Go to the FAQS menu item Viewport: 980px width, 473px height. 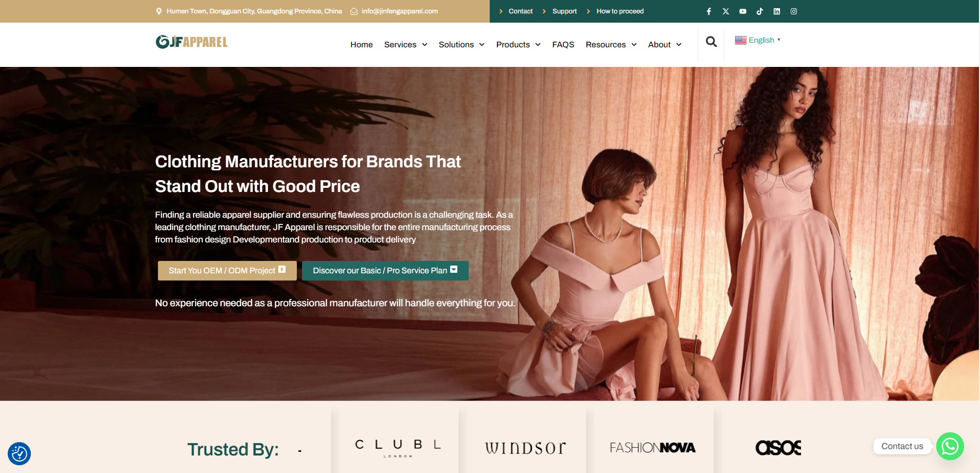(563, 45)
